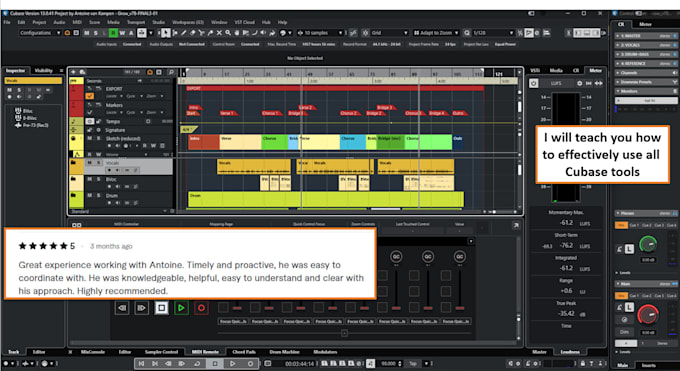Viewport: 680px width, 371px height.
Task: Open the Grid snap type dropdown
Action: point(389,33)
